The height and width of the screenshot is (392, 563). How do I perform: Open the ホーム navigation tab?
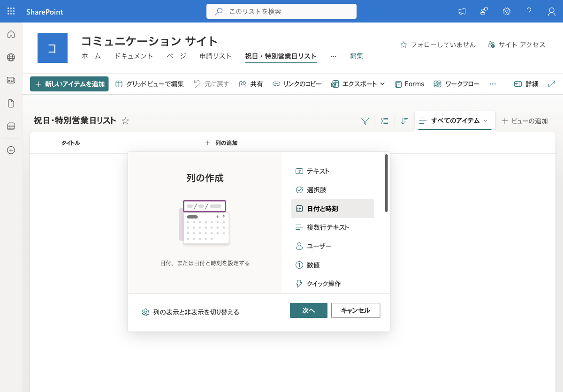click(x=91, y=56)
